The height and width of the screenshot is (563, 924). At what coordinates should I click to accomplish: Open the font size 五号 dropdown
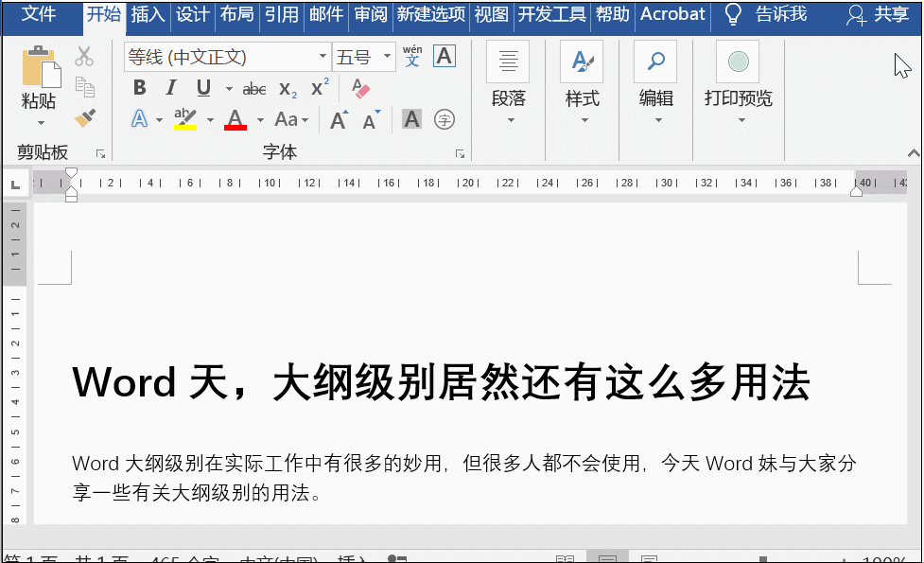point(387,57)
